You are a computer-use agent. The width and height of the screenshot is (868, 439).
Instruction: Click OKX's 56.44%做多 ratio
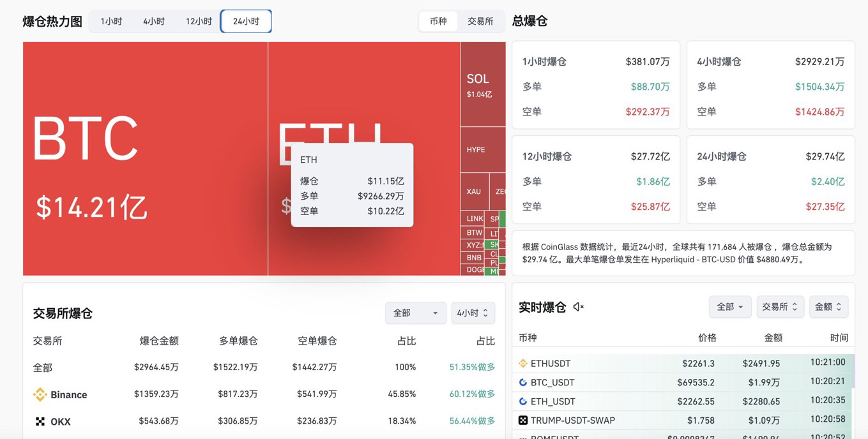pos(472,421)
